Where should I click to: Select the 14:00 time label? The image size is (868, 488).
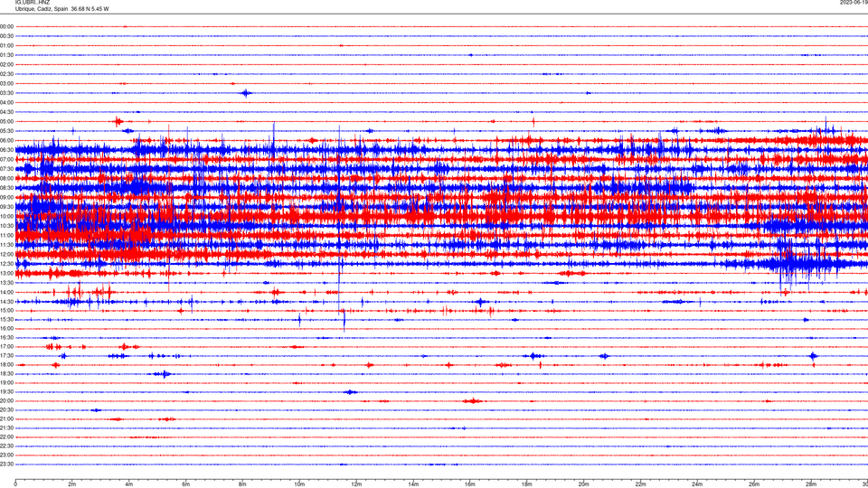tap(6, 292)
